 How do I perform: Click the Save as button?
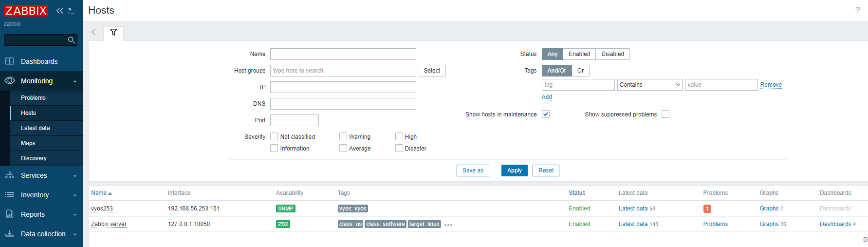point(473,171)
